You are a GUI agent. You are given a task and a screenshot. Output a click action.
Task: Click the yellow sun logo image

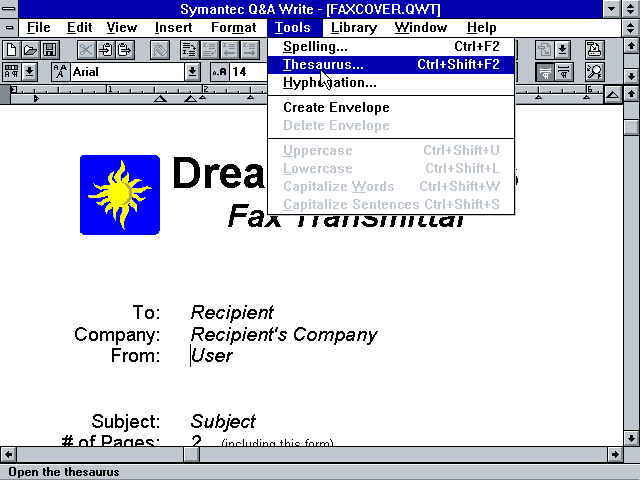click(x=120, y=195)
